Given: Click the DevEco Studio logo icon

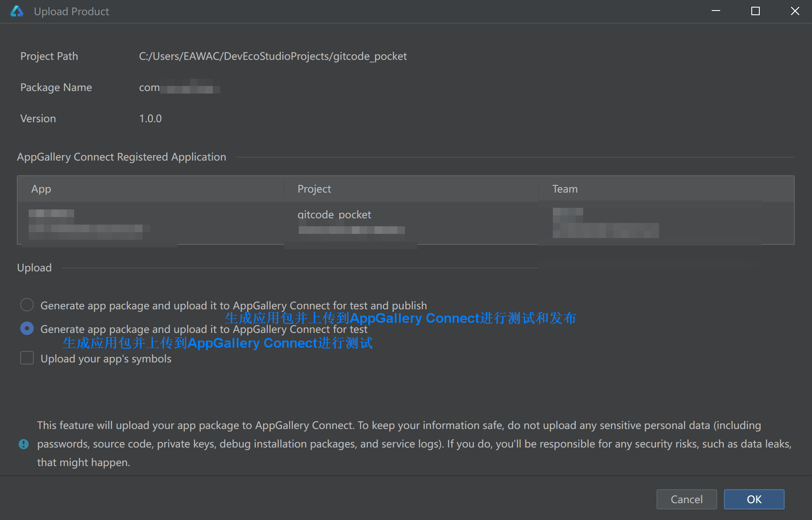Looking at the screenshot, I should pyautogui.click(x=17, y=11).
